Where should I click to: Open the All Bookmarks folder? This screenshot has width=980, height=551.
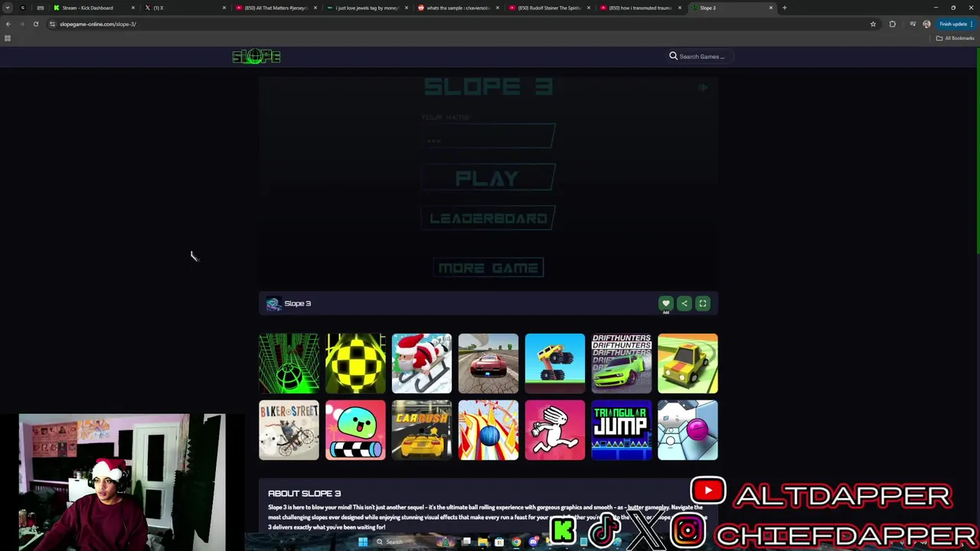pos(955,38)
